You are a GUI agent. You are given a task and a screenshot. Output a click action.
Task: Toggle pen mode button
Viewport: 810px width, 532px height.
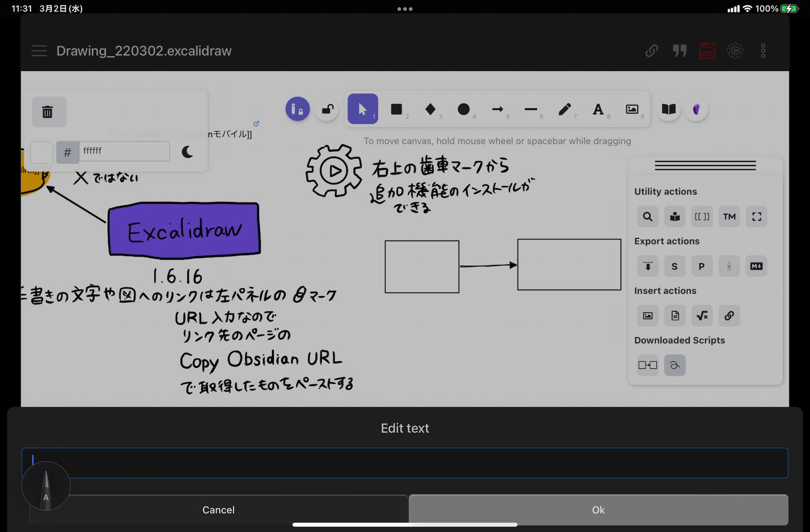[x=297, y=109]
